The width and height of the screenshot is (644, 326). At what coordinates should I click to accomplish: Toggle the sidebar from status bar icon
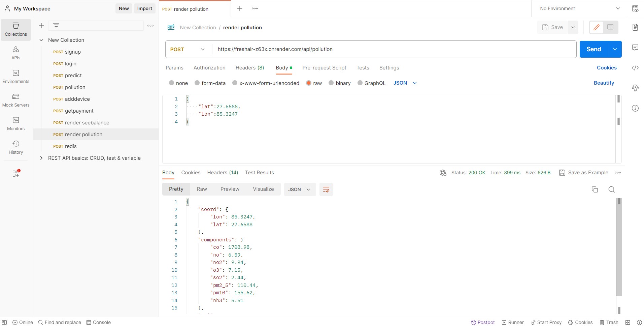pos(4,322)
